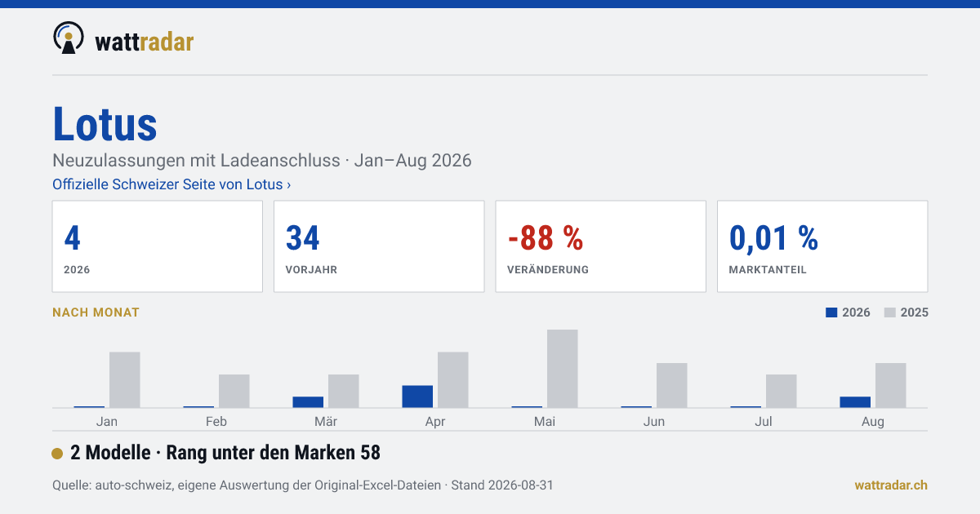Click the grey 2025 bar for Feb
Image resolution: width=980 pixels, height=514 pixels.
click(234, 392)
